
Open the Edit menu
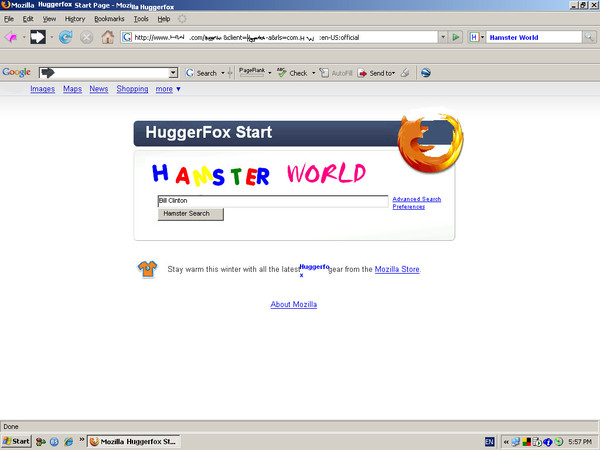[x=28, y=19]
